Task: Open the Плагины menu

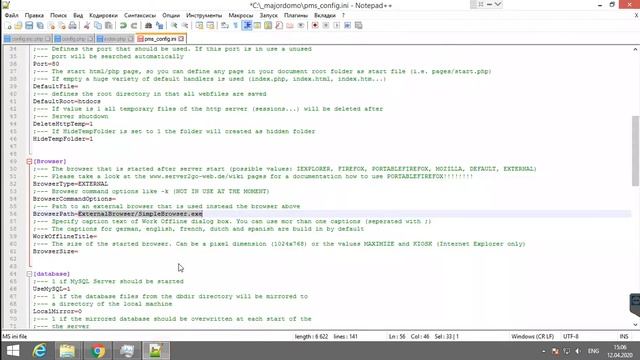Action: point(296,15)
